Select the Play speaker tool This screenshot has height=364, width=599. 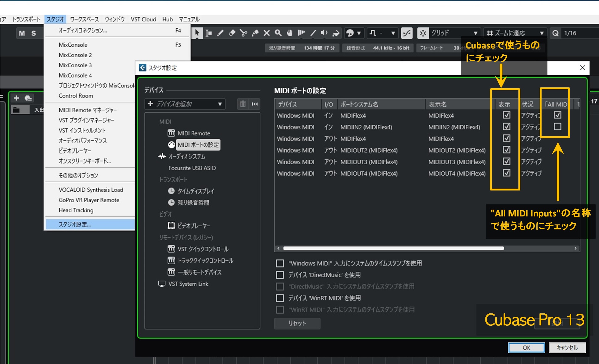point(324,33)
